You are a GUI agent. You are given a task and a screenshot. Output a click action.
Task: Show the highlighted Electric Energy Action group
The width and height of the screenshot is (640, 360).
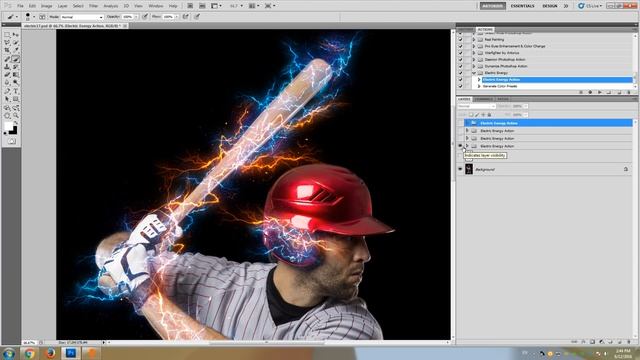coord(460,123)
